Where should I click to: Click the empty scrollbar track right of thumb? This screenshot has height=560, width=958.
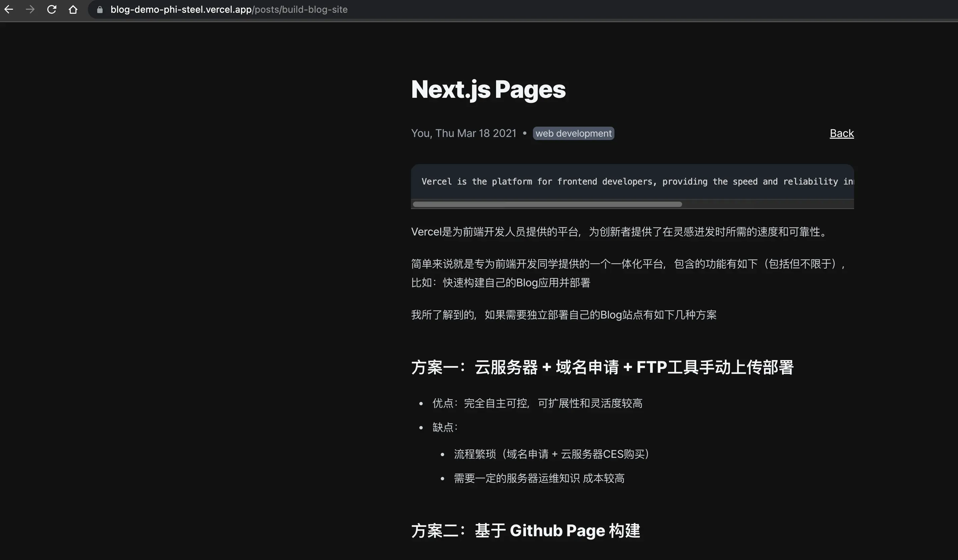click(768, 204)
